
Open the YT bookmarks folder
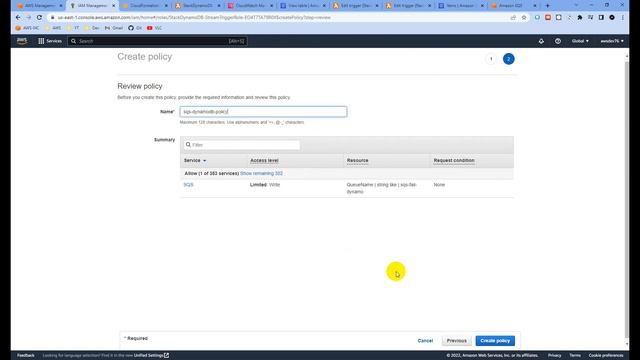point(73,28)
